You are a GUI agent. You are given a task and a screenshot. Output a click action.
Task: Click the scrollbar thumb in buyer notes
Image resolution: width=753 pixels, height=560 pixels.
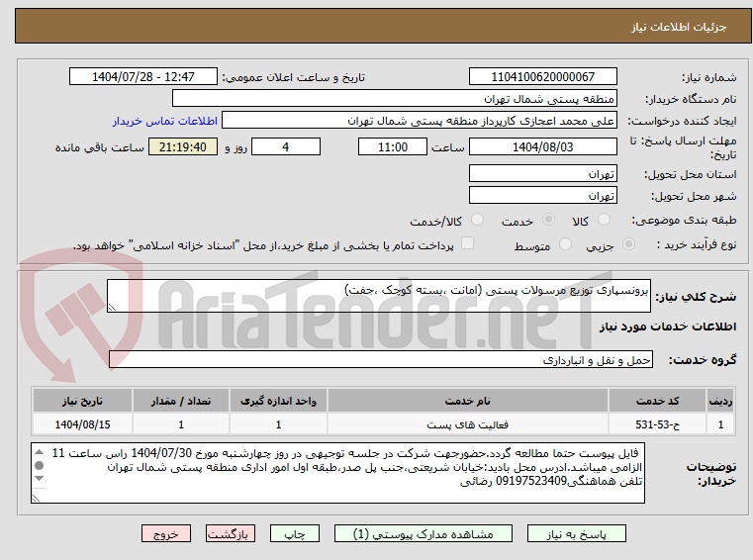click(40, 465)
